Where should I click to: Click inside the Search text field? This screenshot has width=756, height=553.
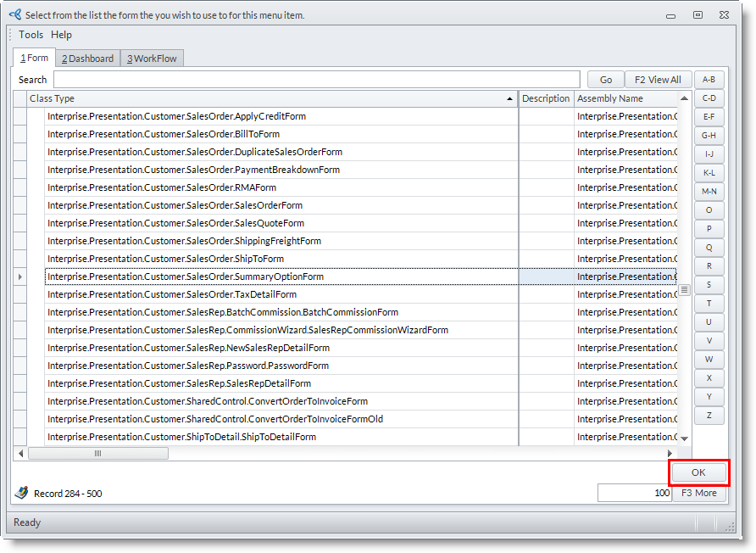point(318,80)
